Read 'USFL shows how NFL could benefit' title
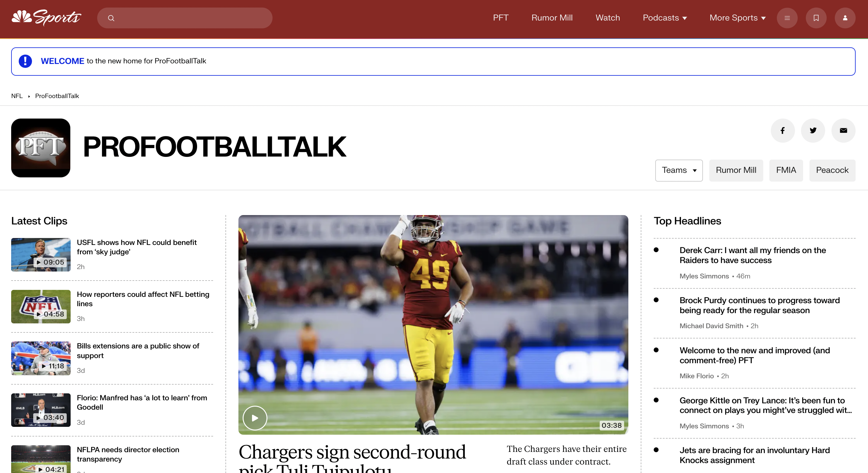Screen dimensions: 868x473 point(137,247)
